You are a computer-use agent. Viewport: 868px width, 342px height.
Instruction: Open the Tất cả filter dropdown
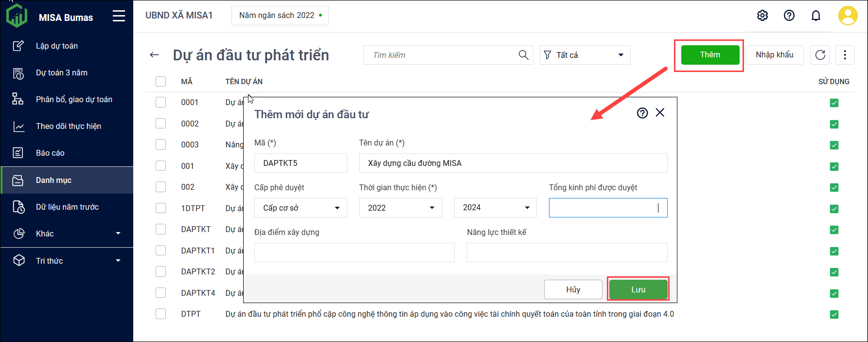point(585,55)
